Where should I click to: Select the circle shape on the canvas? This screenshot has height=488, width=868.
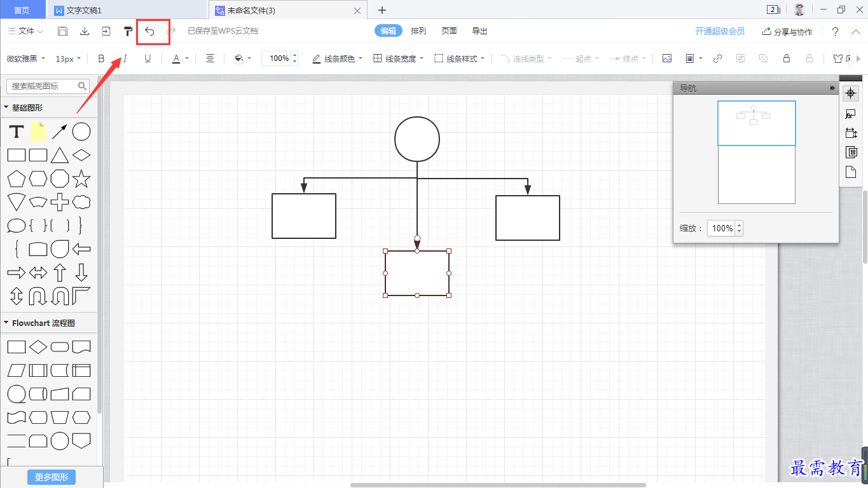pyautogui.click(x=417, y=139)
